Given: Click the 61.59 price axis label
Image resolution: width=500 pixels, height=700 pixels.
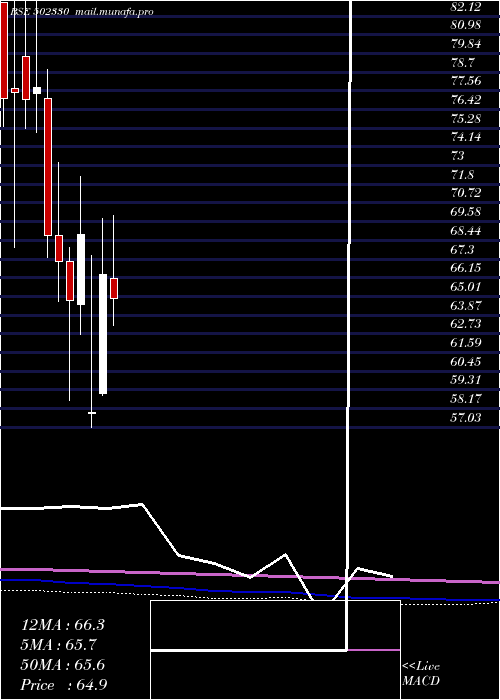Looking at the screenshot, I should coord(466,342).
